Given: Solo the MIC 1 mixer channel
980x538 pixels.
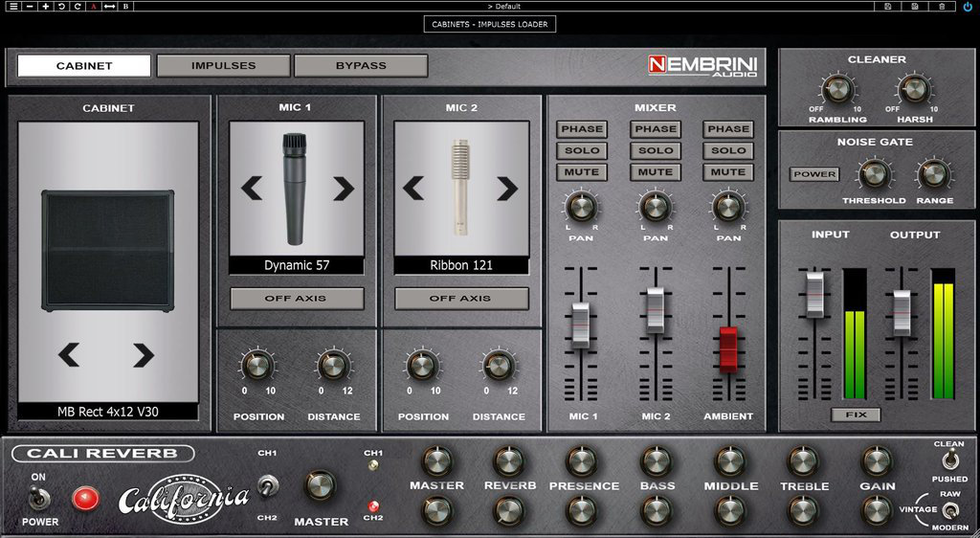Looking at the screenshot, I should pos(582,150).
